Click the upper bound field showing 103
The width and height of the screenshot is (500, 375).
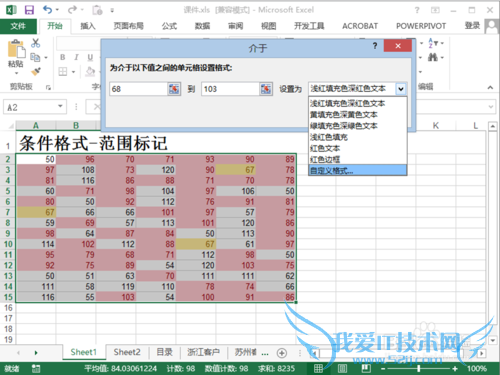tap(230, 89)
